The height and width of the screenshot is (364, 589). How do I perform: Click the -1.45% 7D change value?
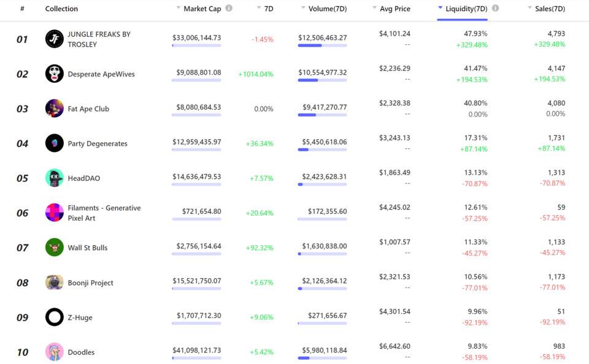coord(263,39)
